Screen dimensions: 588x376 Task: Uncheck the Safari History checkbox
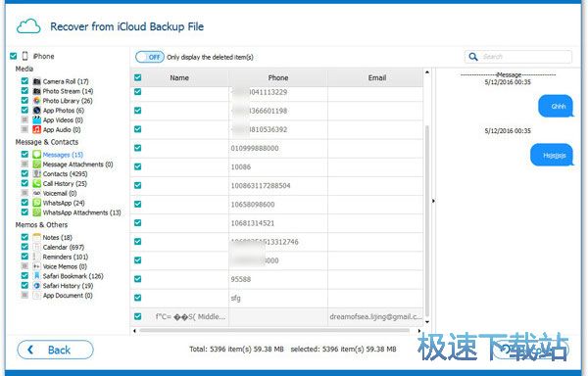pyautogui.click(x=24, y=285)
